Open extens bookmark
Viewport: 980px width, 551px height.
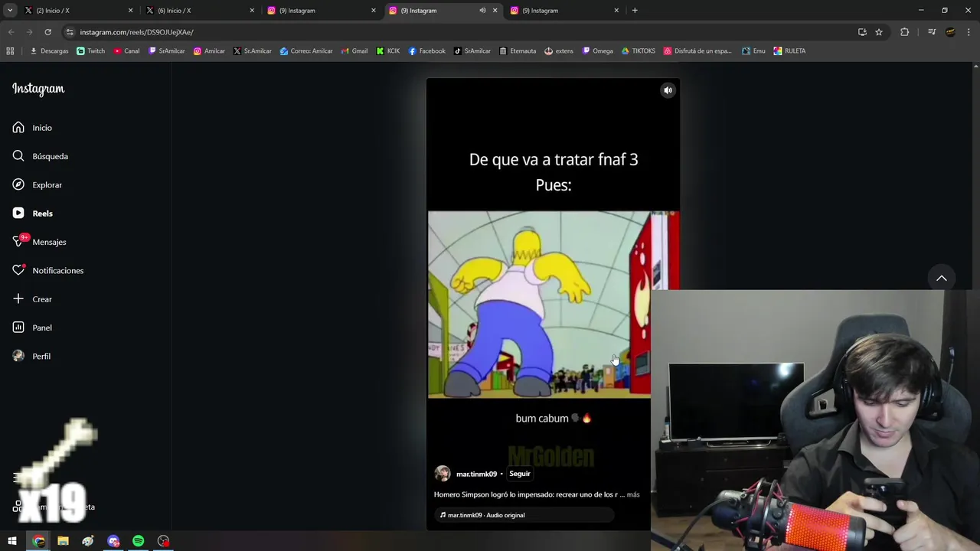[x=559, y=51]
